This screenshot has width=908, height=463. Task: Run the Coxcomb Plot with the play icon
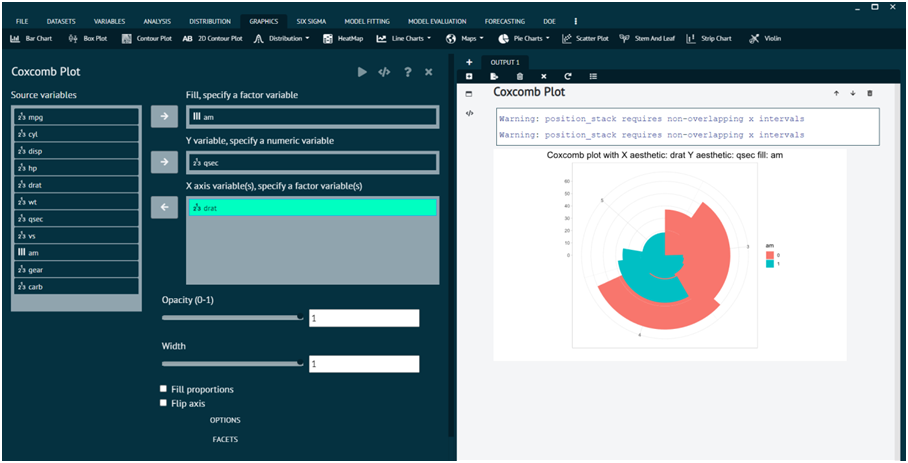(362, 72)
